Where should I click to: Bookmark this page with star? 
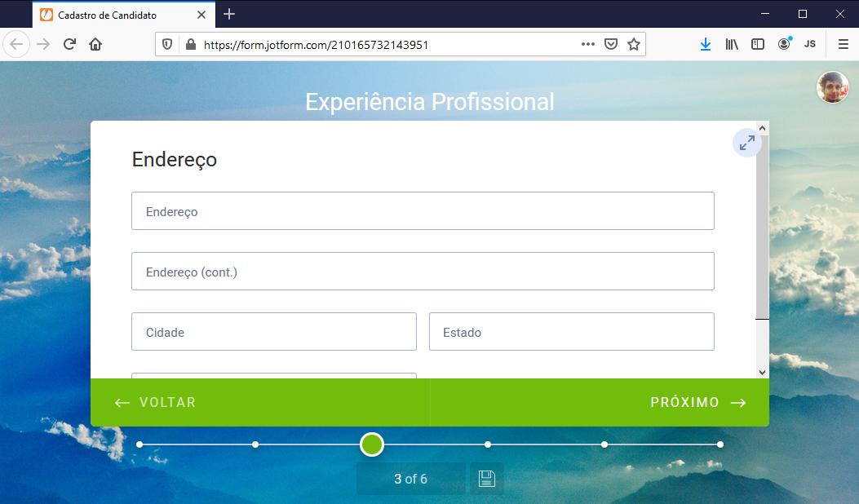[x=634, y=44]
